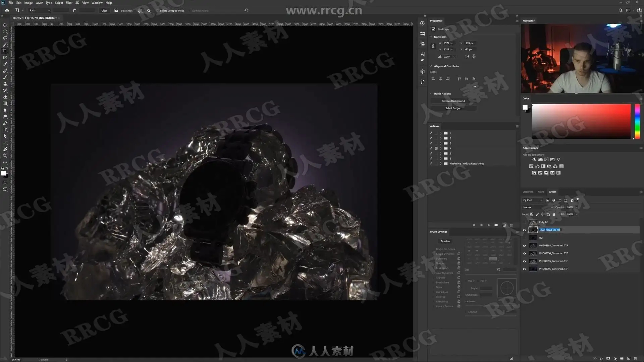Open the Normal blend mode dropdown
This screenshot has width=644, height=362.
(537, 207)
